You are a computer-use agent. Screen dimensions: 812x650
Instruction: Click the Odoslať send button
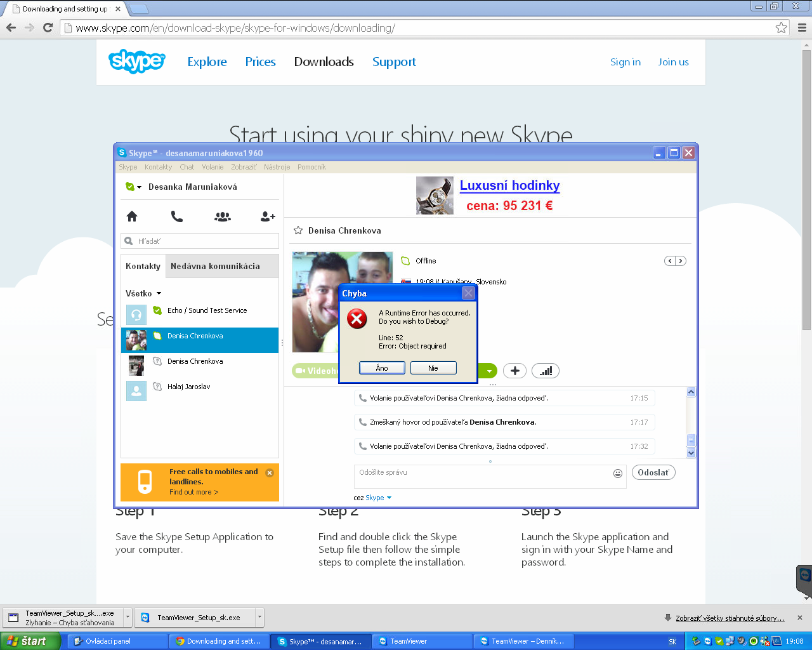pos(653,472)
